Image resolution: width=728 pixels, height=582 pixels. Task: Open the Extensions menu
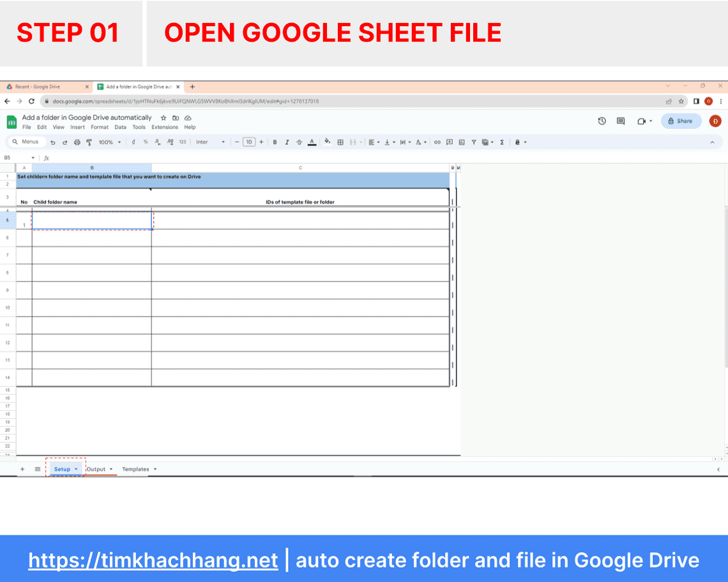tap(165, 127)
